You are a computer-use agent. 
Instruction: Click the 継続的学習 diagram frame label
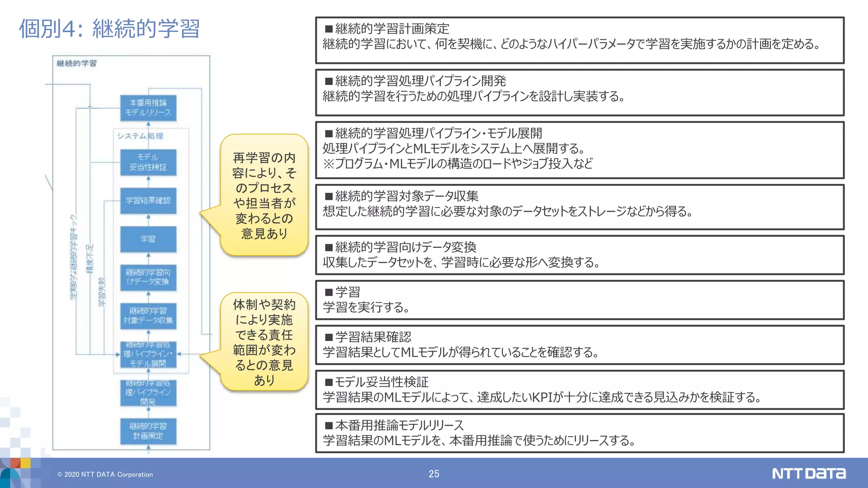[77, 63]
